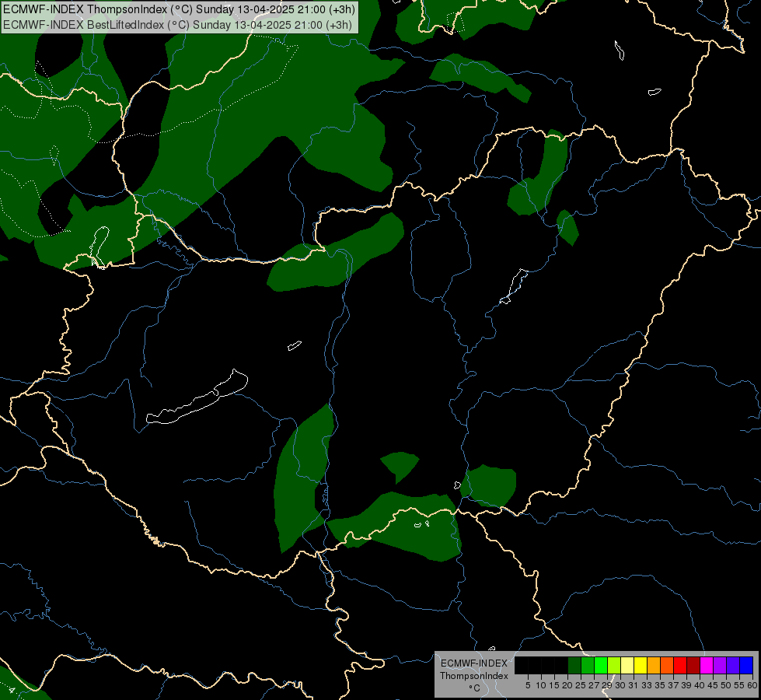
Task: Pick the indigo 50–55 legend swatch
Action: click(733, 665)
